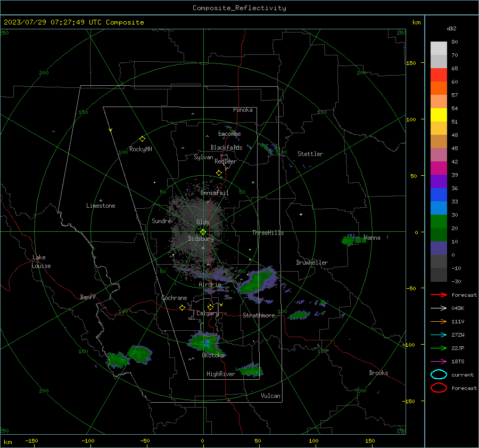Click the green radar echo beside Hanna
The image size is (479, 448).
(353, 240)
